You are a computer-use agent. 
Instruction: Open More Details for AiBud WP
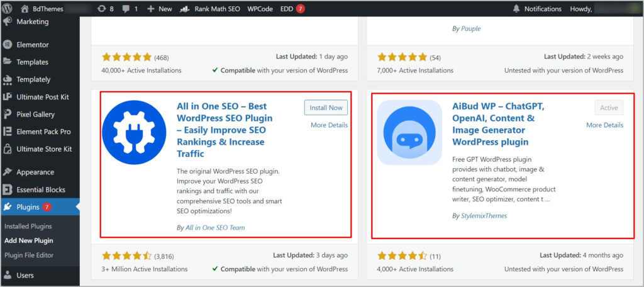604,125
